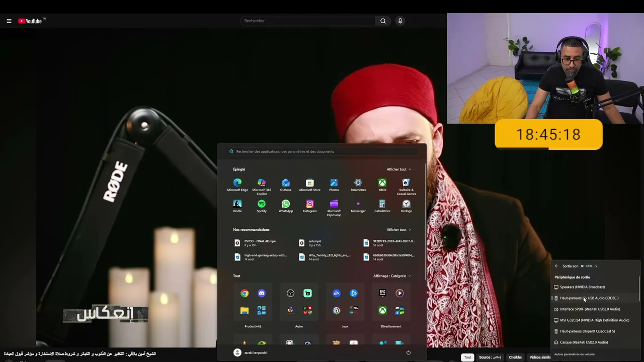Expand pinned apps with Afficher tout
Screen dimensions: 644x362
pyautogui.click(x=398, y=169)
